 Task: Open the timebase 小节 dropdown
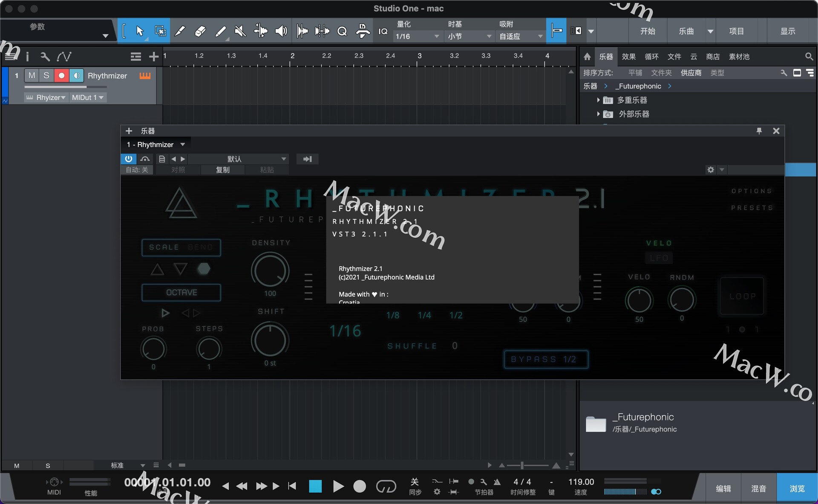(x=469, y=37)
